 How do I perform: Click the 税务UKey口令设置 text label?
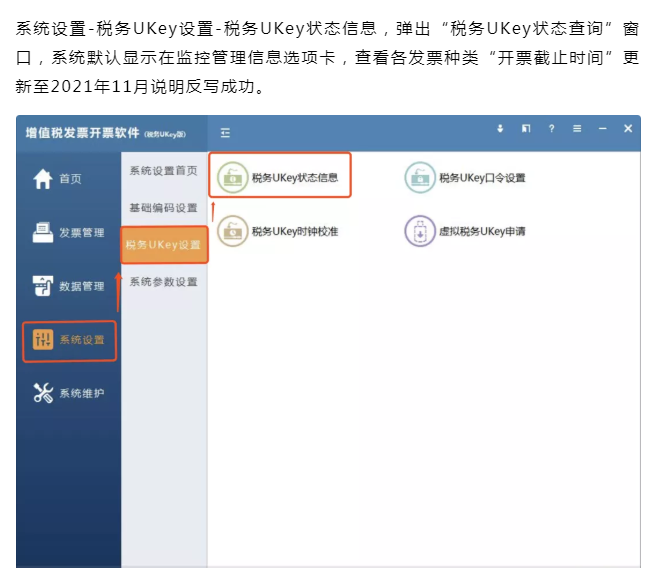tap(482, 178)
